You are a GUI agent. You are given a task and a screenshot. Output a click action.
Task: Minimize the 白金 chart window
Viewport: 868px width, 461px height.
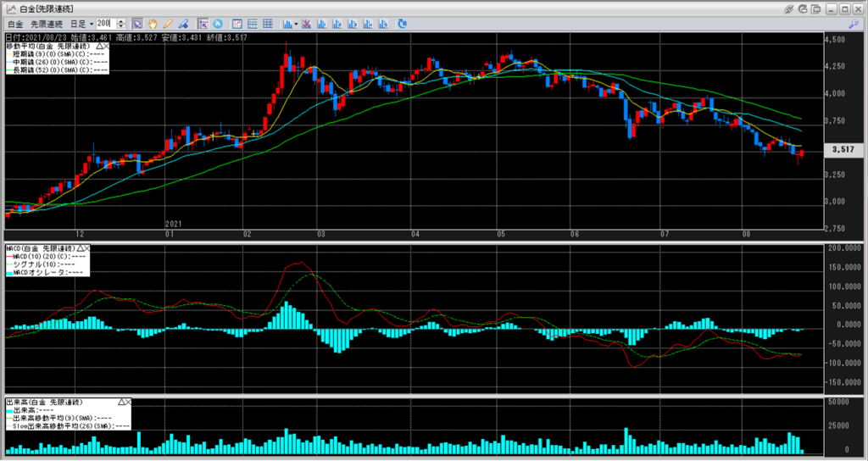[x=832, y=8]
